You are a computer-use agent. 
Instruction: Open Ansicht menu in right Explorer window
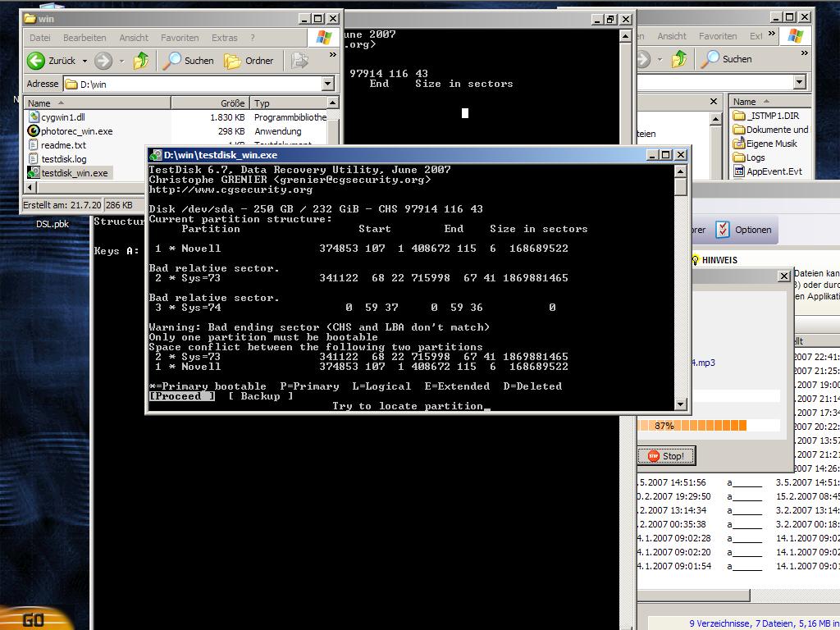672,36
